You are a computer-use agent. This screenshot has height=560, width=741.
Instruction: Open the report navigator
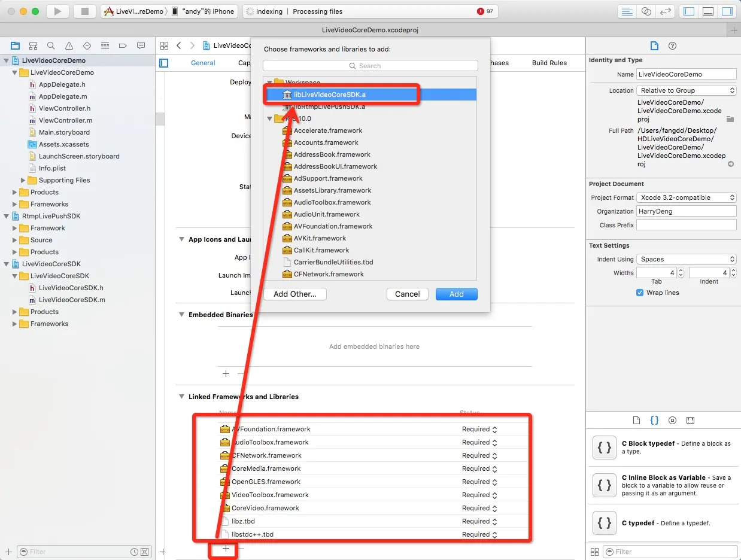(x=141, y=45)
